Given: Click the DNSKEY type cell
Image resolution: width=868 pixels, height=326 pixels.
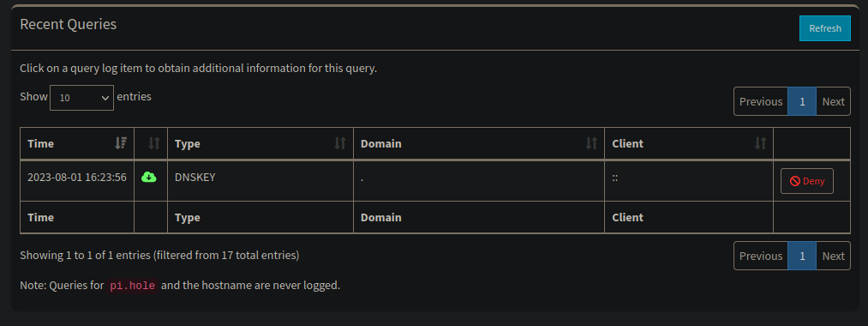Looking at the screenshot, I should pyautogui.click(x=260, y=181).
